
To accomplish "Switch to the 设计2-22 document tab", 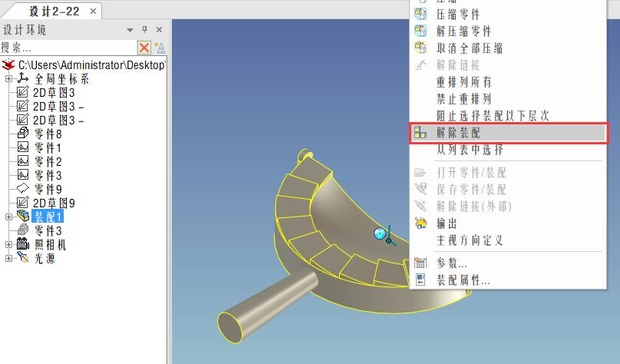I will click(54, 11).
